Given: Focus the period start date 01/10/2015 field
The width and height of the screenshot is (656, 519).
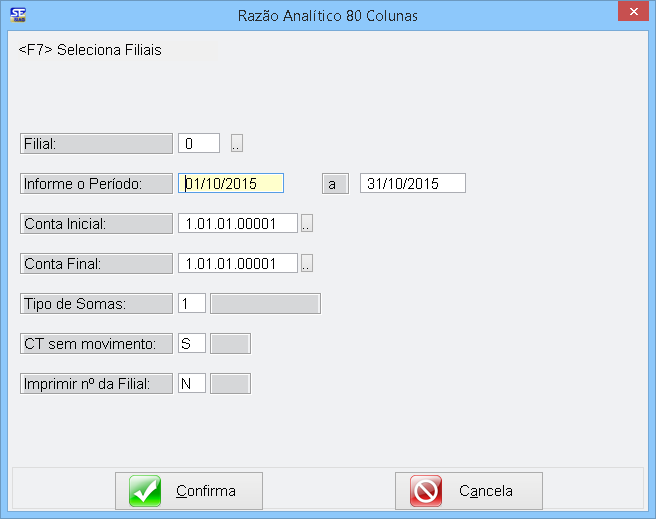Looking at the screenshot, I should 231,184.
